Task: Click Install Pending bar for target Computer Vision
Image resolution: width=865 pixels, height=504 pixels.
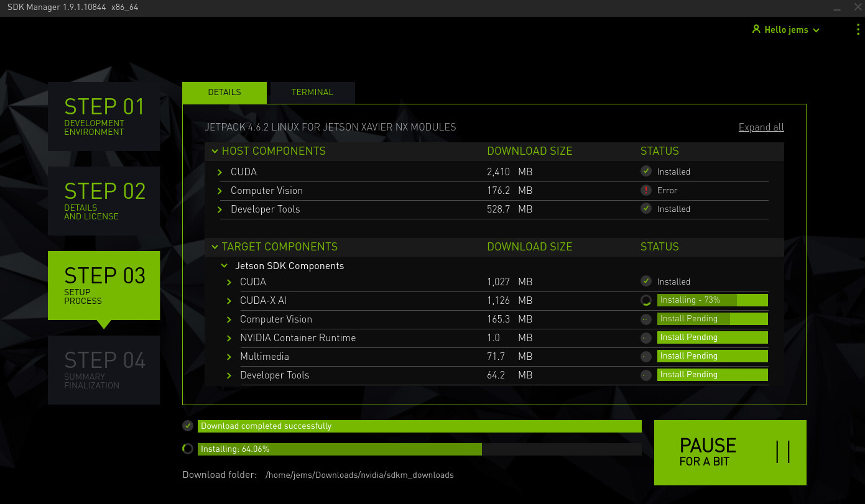Action: pyautogui.click(x=713, y=319)
